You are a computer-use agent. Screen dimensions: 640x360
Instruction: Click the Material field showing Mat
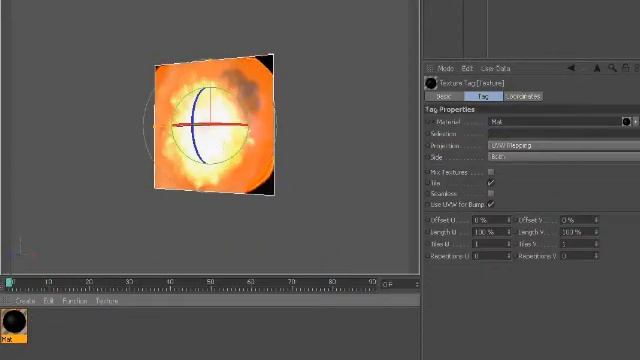point(554,122)
